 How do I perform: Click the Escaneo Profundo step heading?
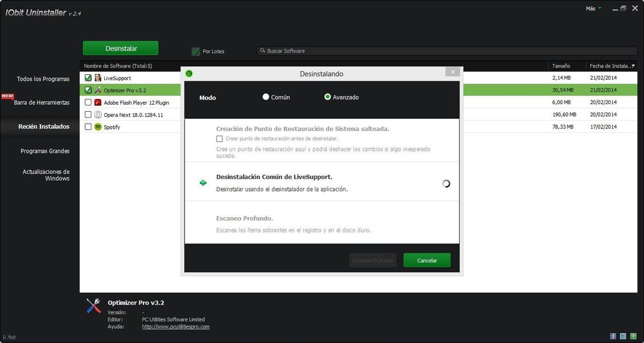pyautogui.click(x=244, y=218)
